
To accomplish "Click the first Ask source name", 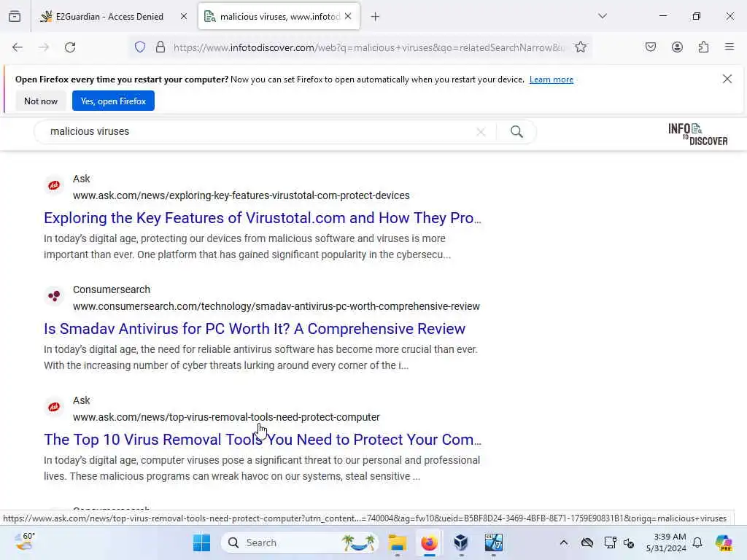I will [x=82, y=179].
